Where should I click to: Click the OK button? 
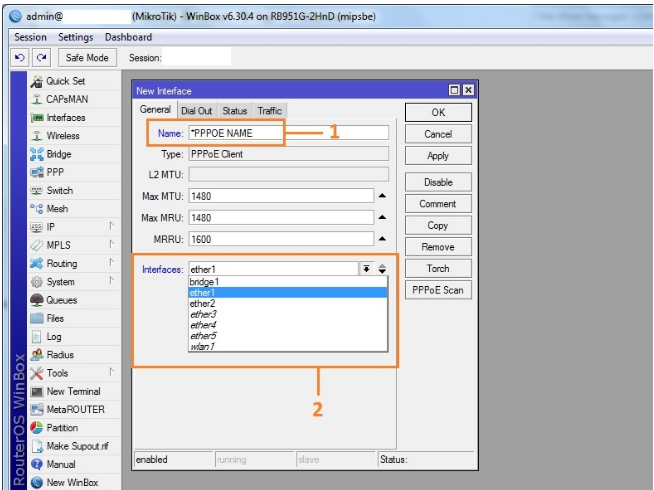(438, 112)
